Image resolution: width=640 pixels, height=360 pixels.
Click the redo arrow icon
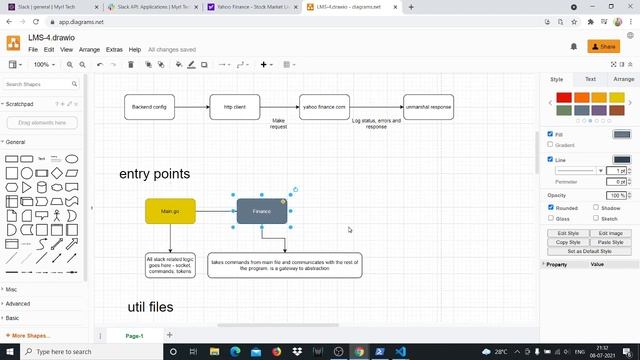pyautogui.click(x=113, y=64)
